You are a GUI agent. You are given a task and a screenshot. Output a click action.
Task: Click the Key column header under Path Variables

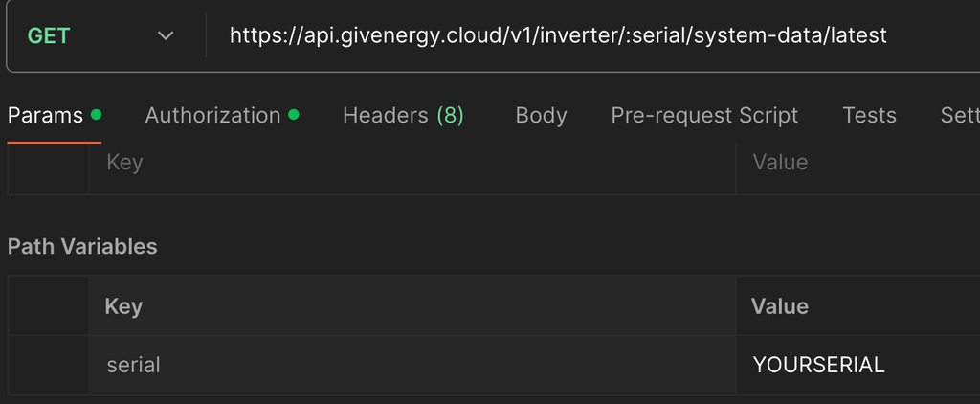click(x=123, y=306)
